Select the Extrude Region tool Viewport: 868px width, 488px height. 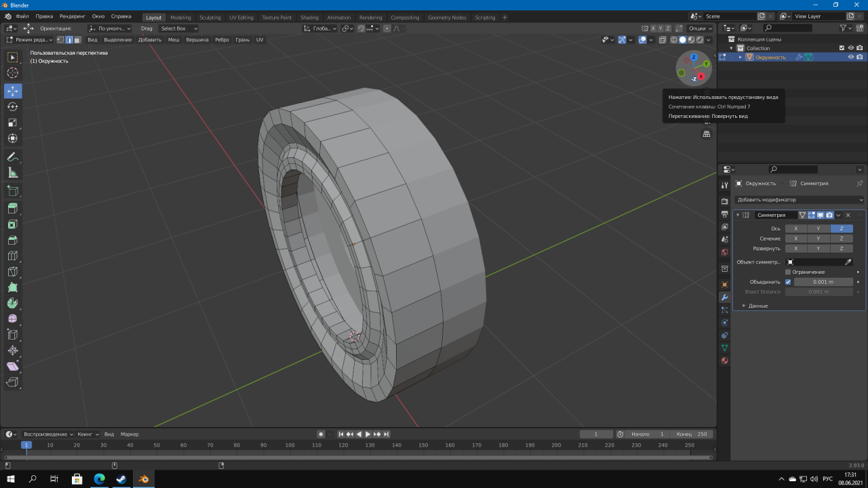tap(13, 208)
